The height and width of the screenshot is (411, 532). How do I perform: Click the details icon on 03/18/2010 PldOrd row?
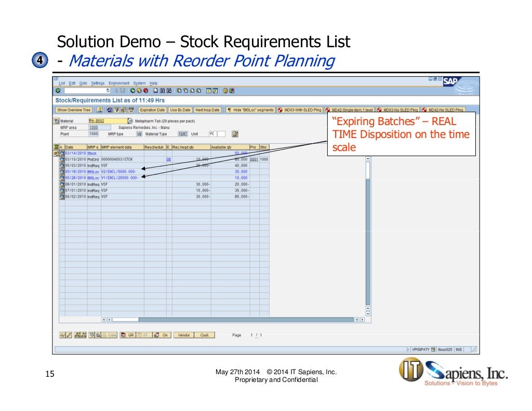point(62,159)
